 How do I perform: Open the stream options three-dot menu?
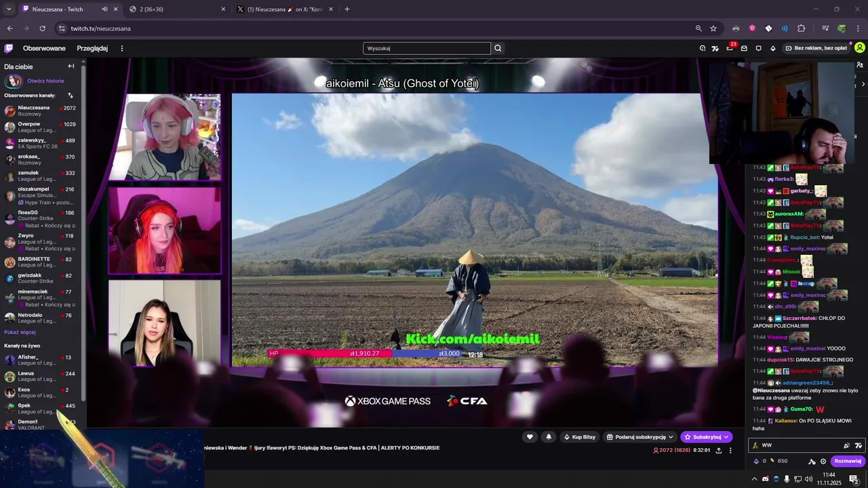tap(730, 450)
